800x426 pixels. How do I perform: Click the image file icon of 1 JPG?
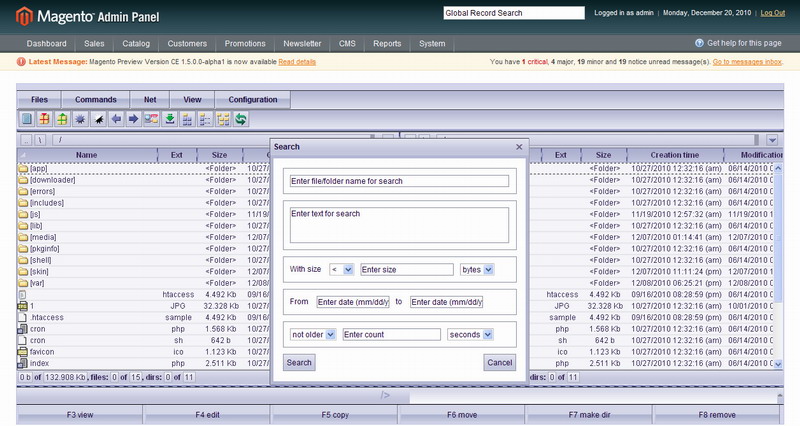[22, 306]
